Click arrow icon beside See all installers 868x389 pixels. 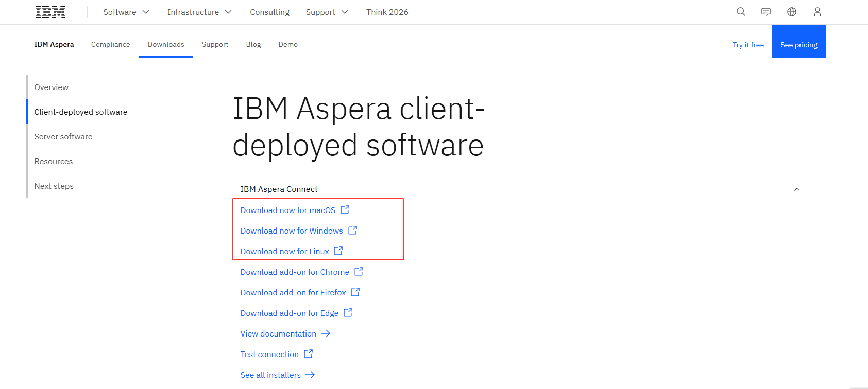click(x=310, y=375)
